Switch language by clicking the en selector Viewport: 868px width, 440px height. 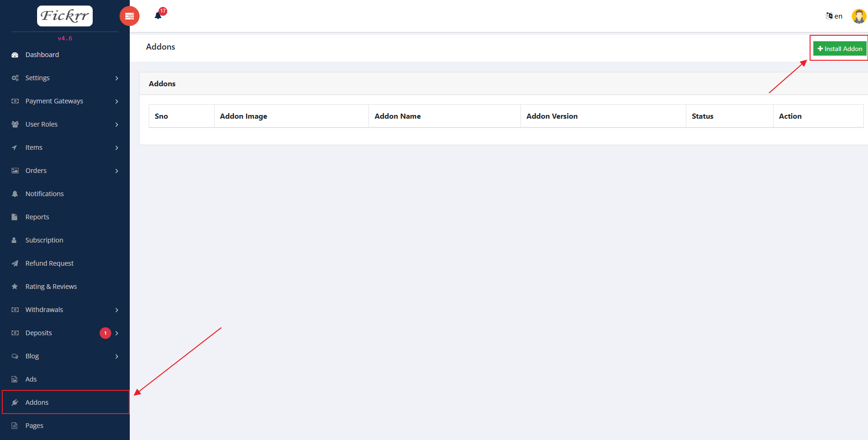click(834, 16)
